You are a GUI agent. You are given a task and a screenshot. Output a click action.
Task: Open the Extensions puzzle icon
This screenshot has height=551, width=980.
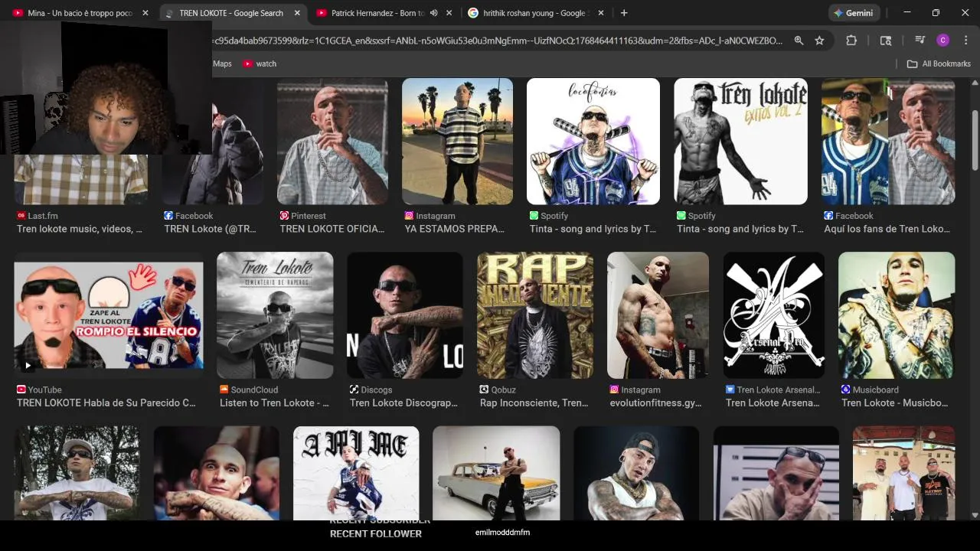[x=851, y=41]
